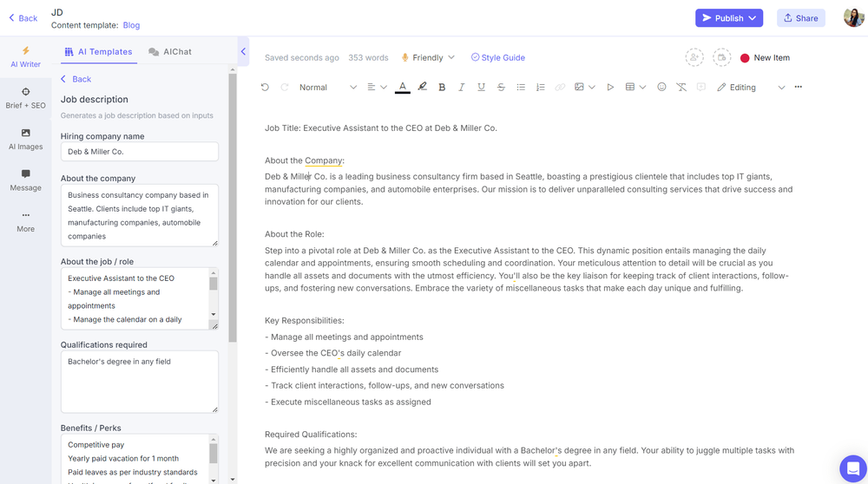Expand the image insert dropdown arrow
The width and height of the screenshot is (868, 484).
tap(592, 88)
